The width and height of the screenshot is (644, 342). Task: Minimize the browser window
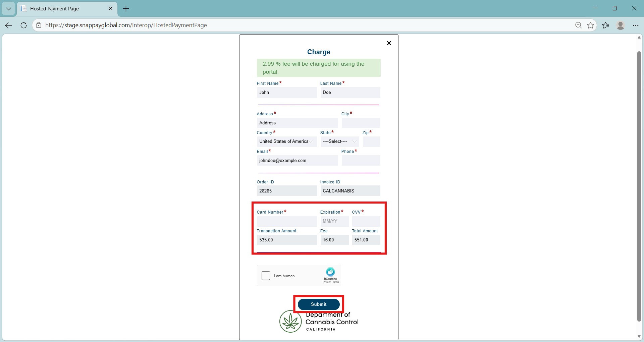595,8
